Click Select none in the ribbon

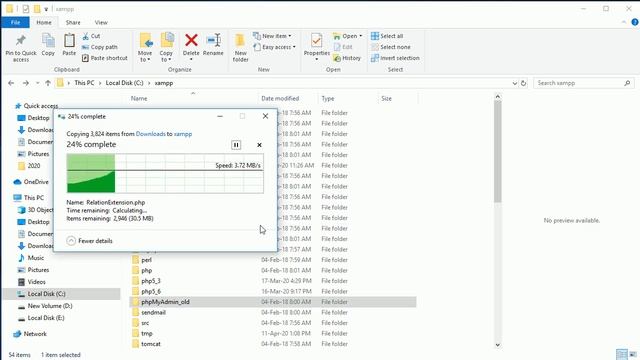coord(391,47)
